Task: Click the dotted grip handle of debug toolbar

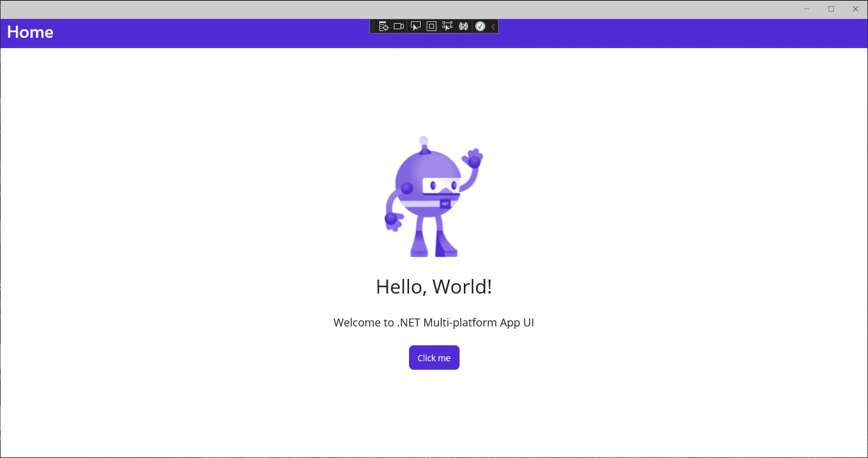Action: (x=374, y=26)
